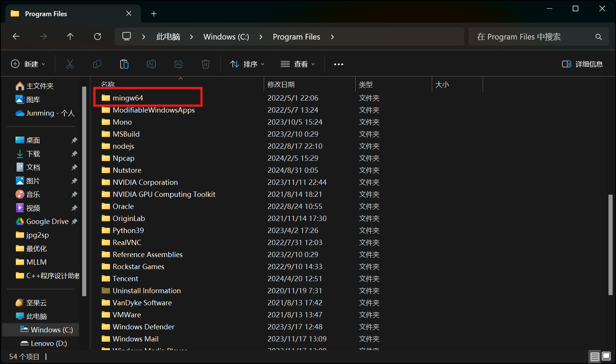Switch to large thumbnails view icon
This screenshot has width=616, height=364.
[606, 356]
